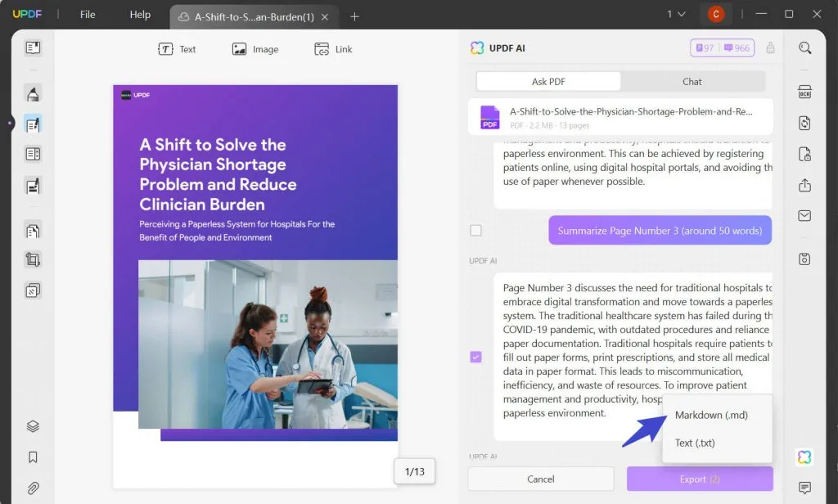Open the Help menu
838x504 pixels.
coord(140,15)
